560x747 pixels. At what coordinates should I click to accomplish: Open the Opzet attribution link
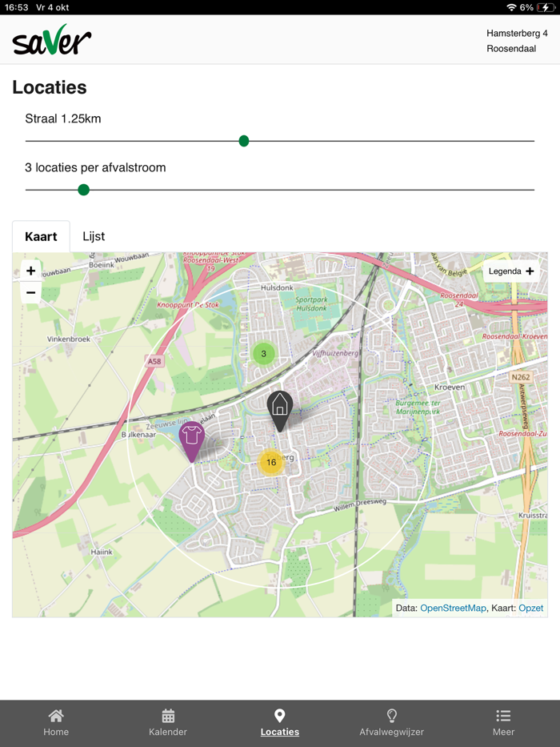530,608
